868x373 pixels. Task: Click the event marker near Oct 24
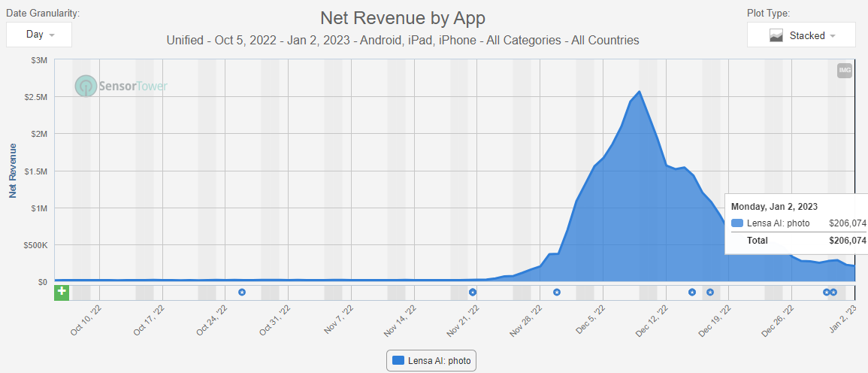241,292
